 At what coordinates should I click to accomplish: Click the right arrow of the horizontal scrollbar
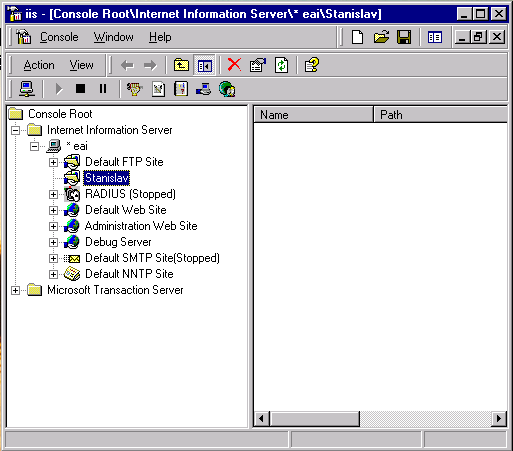tap(499, 418)
